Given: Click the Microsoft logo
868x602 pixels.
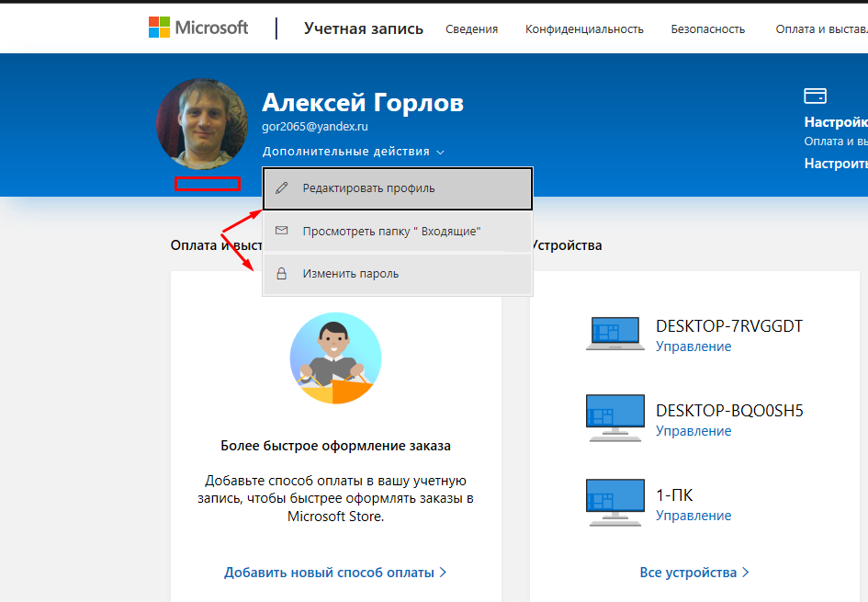Looking at the screenshot, I should (x=198, y=28).
